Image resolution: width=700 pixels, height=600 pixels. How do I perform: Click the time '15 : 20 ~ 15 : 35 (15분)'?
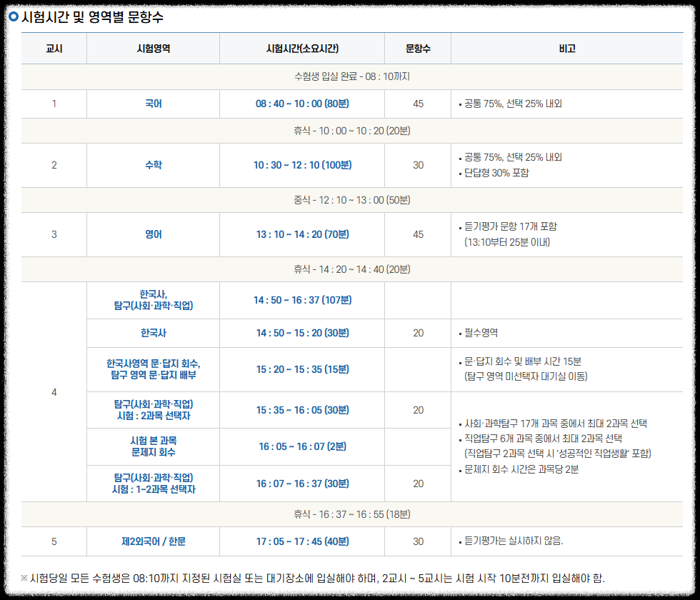(302, 369)
